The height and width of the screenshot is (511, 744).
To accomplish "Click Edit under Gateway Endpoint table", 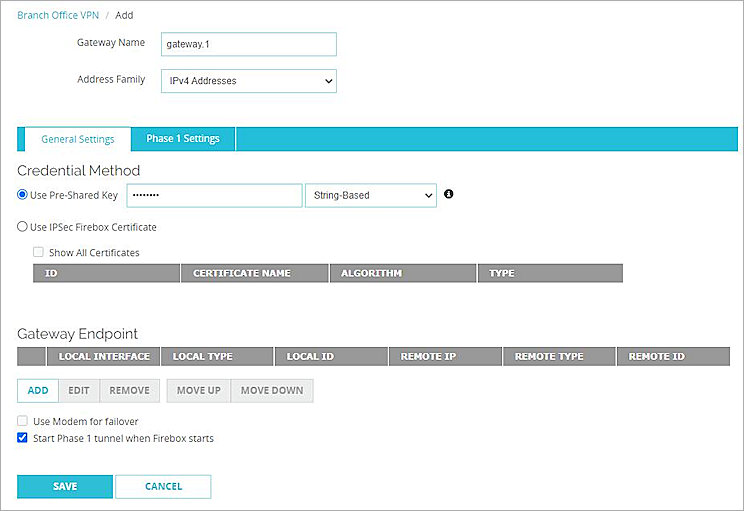I will click(79, 390).
